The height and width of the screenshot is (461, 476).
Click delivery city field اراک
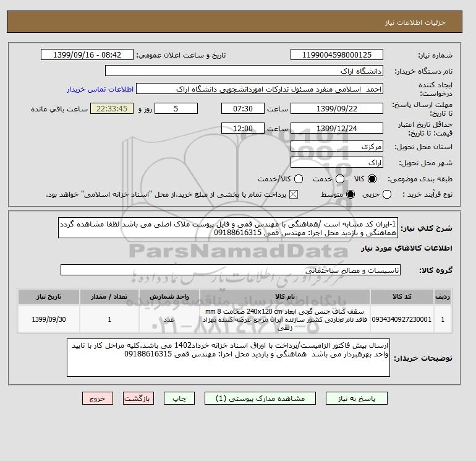click(x=337, y=162)
